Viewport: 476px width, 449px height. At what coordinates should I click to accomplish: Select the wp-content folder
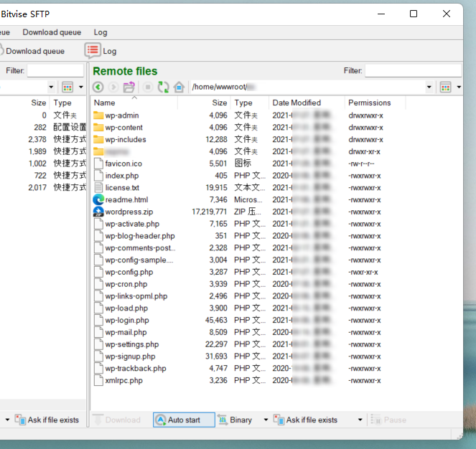123,128
